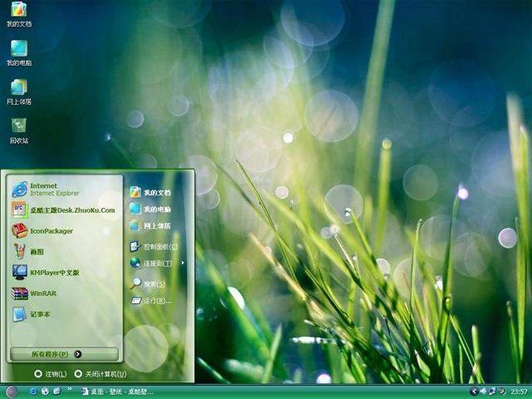The image size is (532, 399).
Task: Click network connection tray icon
Action: coord(492,392)
